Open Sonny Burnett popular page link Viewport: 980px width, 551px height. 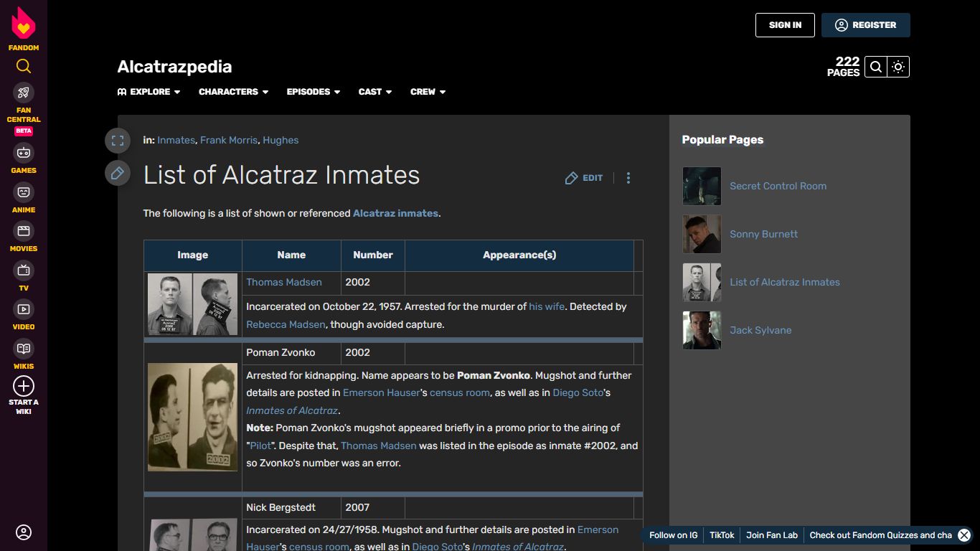[x=763, y=234]
